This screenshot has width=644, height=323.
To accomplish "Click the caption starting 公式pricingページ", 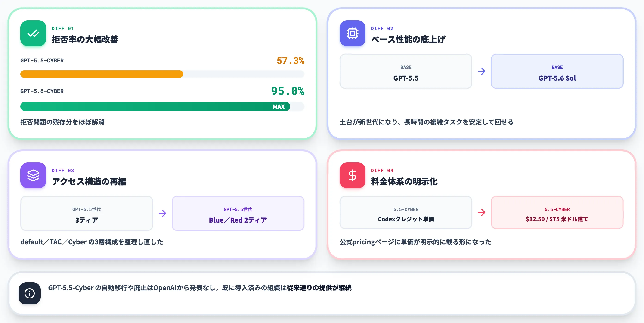I will [415, 242].
